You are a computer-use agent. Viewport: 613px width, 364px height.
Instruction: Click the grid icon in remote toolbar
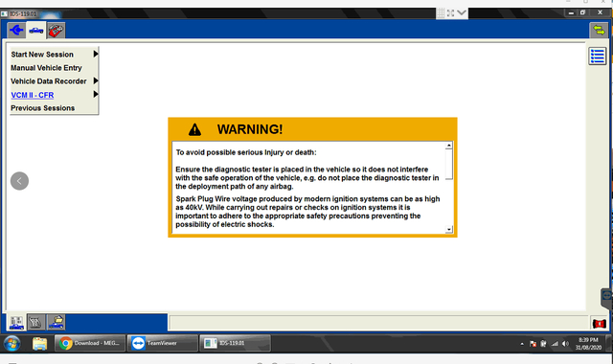click(x=441, y=13)
